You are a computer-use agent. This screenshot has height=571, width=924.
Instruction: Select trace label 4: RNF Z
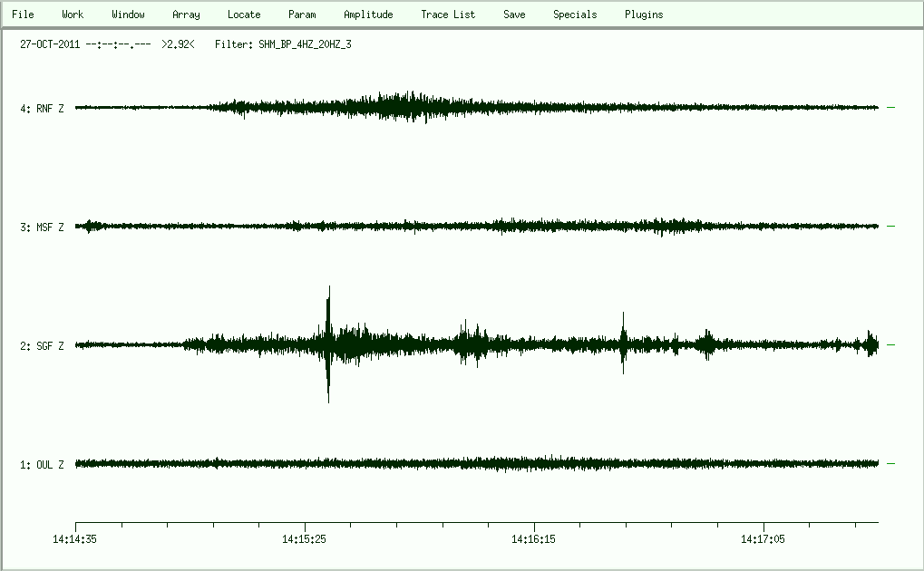42,109
